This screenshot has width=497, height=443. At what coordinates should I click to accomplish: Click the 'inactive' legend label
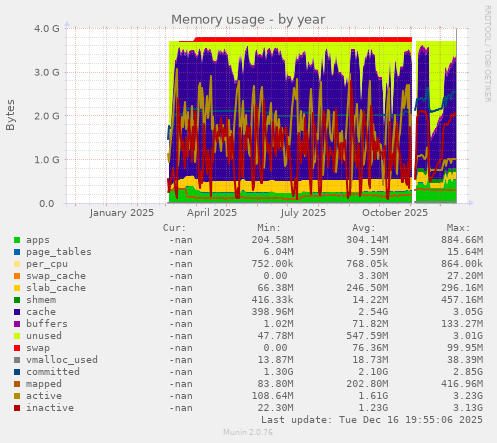coord(50,408)
